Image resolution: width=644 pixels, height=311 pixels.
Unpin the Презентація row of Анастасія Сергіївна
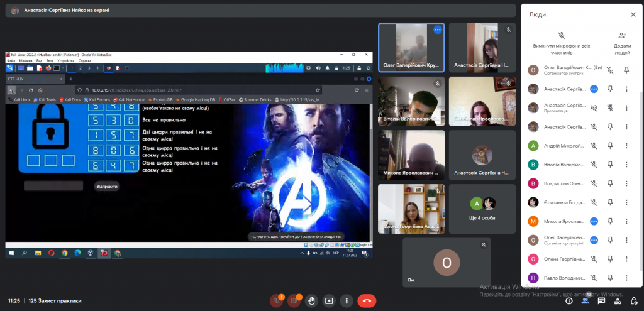(610, 108)
